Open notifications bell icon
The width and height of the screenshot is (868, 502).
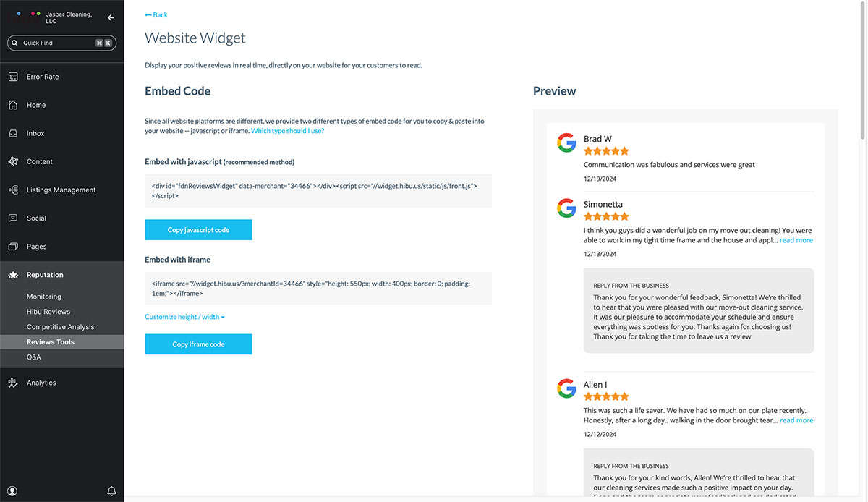111,491
